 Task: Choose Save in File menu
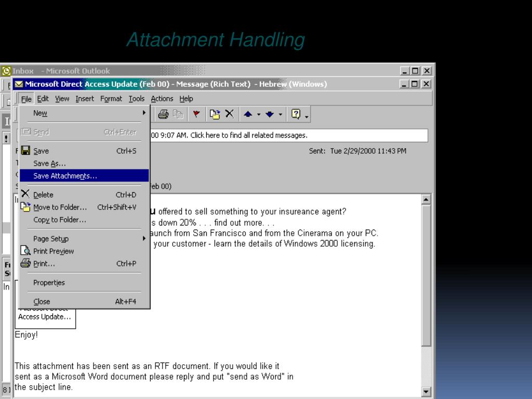(84, 151)
